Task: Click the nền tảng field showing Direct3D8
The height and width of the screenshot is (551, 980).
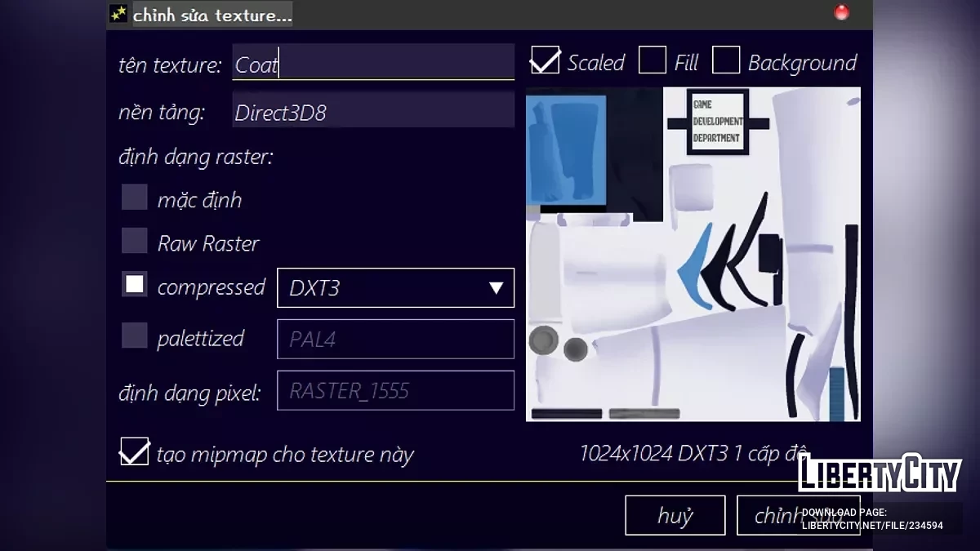Action: click(x=372, y=112)
